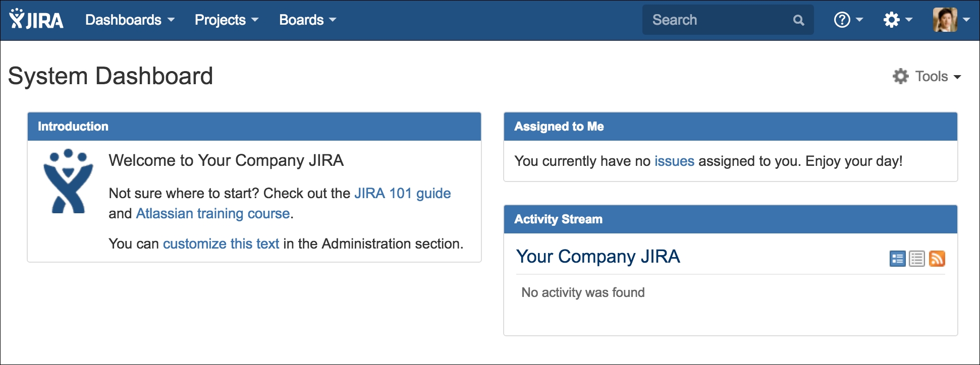Click the dropdown arrow beside user avatar
The image size is (980, 365).
click(x=966, y=20)
